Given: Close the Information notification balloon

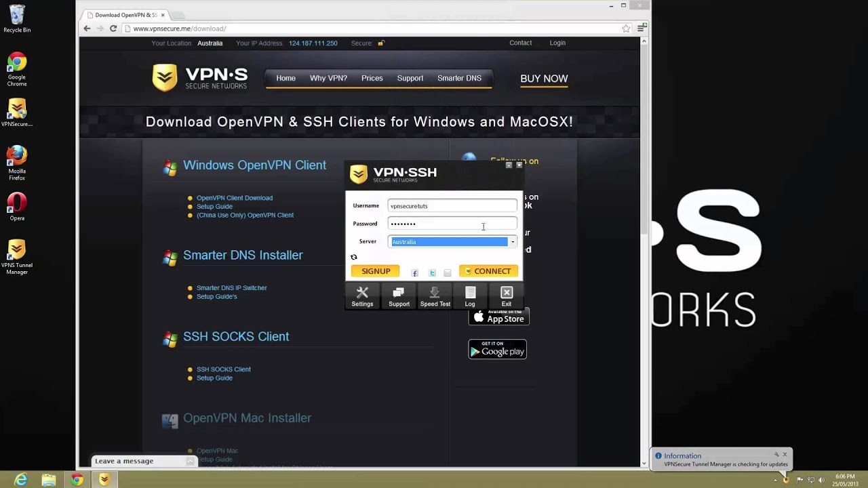Looking at the screenshot, I should [x=785, y=454].
